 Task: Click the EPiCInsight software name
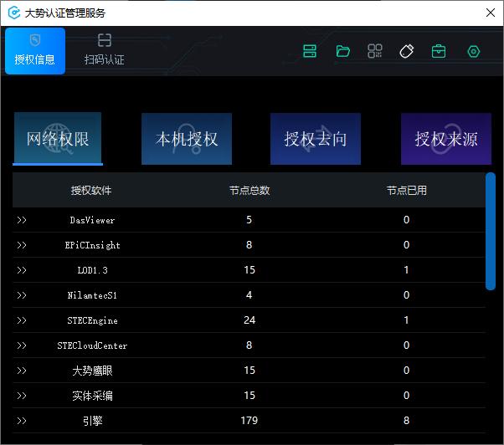(x=92, y=245)
